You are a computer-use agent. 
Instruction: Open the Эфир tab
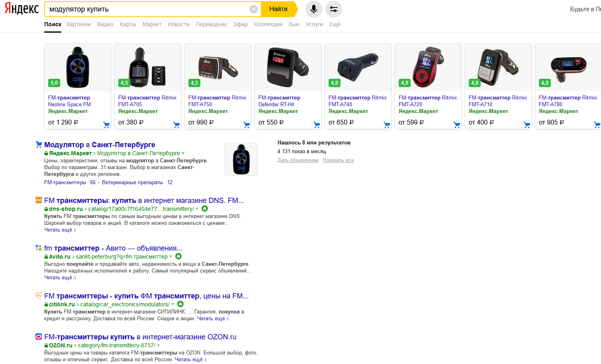(241, 24)
